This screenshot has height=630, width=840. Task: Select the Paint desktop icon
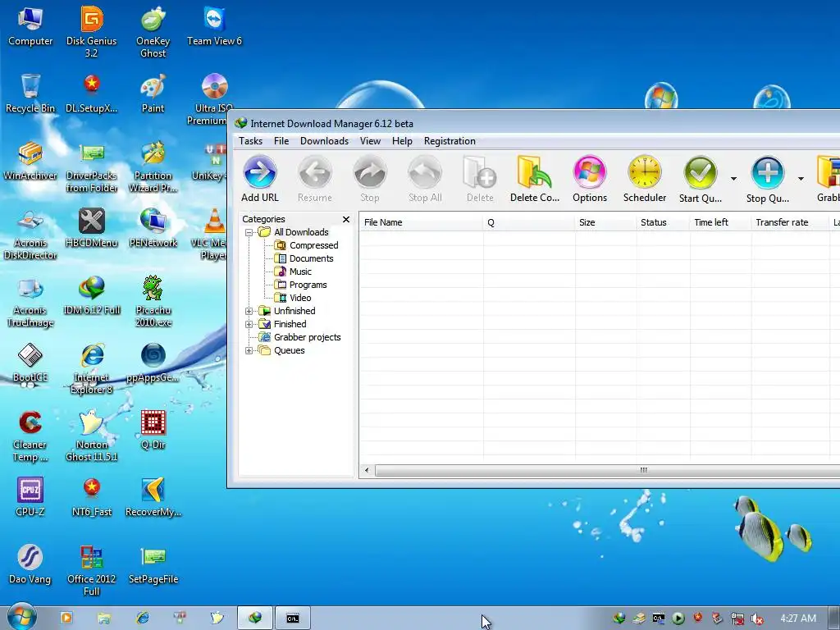[153, 94]
